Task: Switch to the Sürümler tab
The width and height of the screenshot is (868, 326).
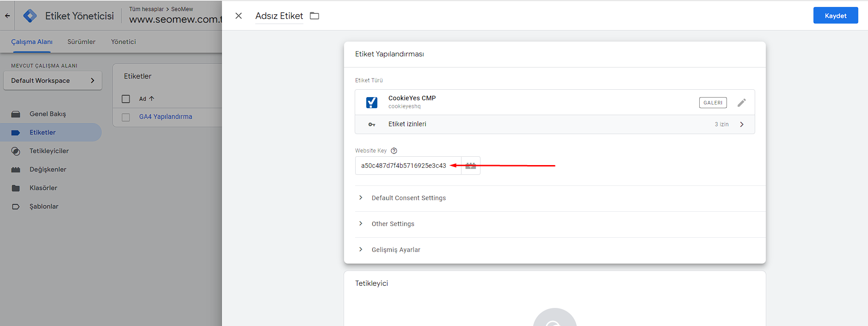Action: [x=81, y=42]
